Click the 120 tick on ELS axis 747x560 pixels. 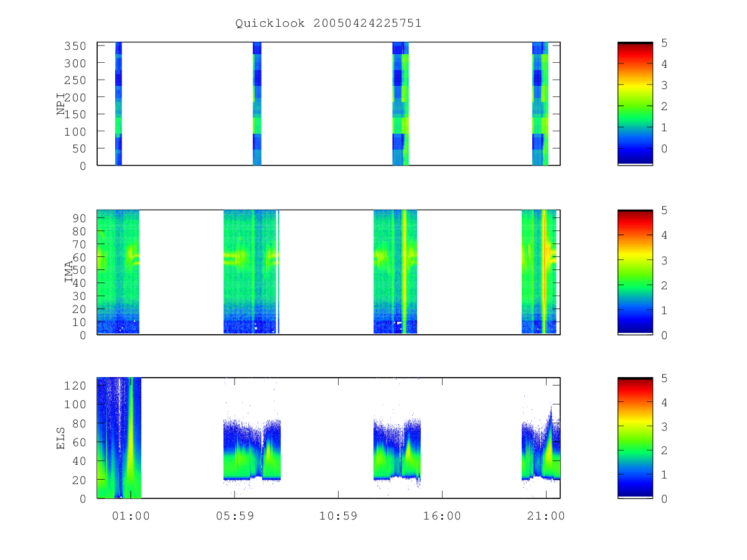77,385
